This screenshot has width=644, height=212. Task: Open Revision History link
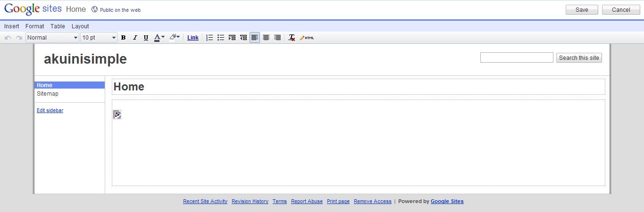tap(250, 201)
